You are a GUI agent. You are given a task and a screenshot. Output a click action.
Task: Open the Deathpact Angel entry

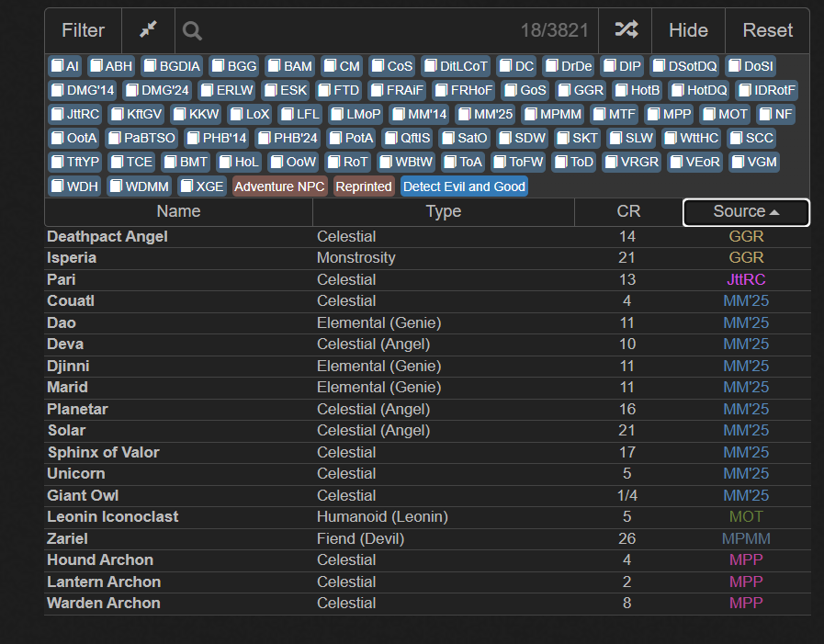pos(427,237)
